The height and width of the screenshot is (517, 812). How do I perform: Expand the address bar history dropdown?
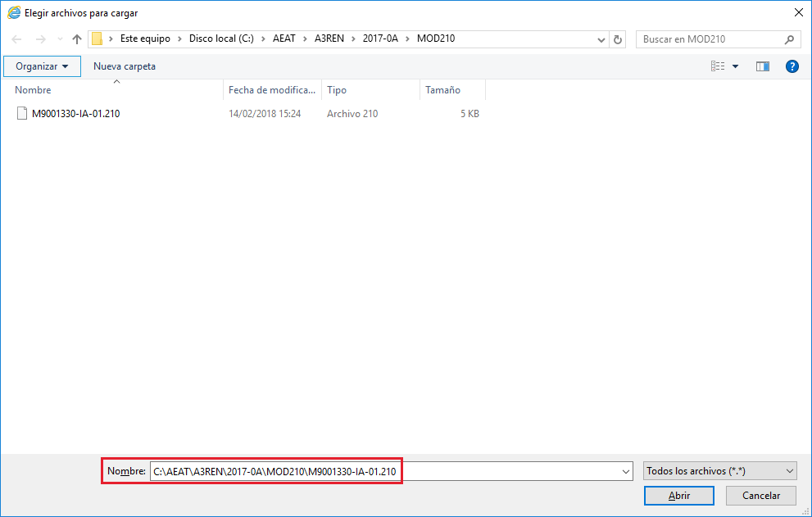(601, 39)
